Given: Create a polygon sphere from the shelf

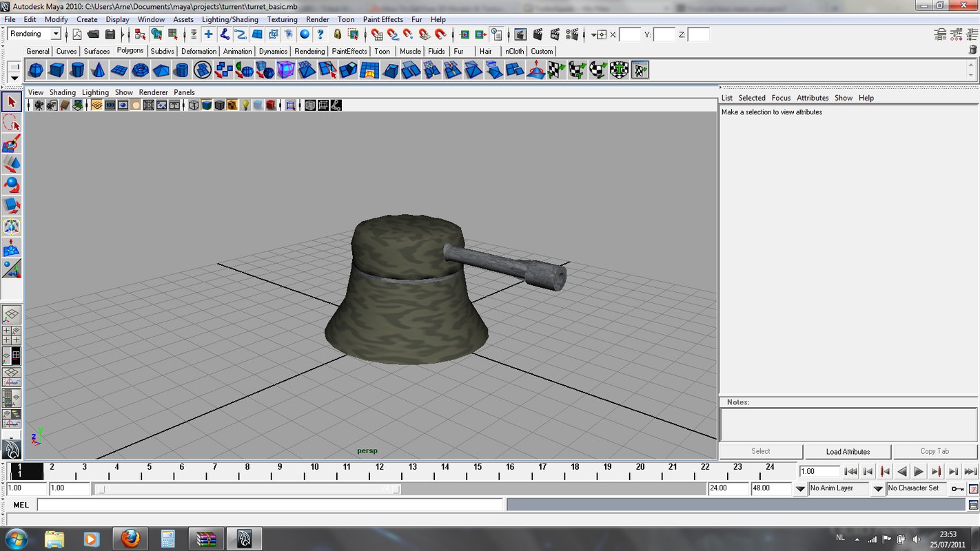Looking at the screenshot, I should tap(36, 69).
